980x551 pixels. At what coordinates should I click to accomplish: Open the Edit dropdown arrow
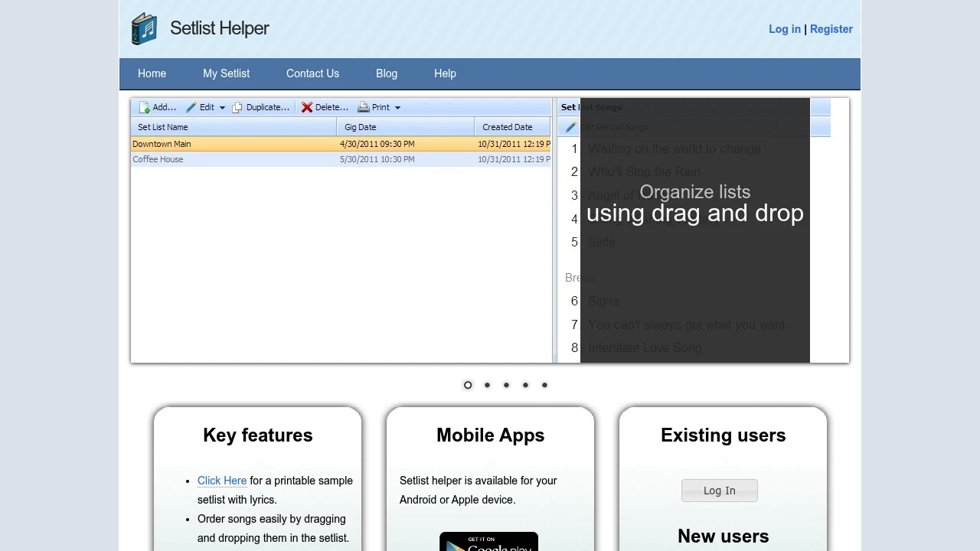[223, 108]
